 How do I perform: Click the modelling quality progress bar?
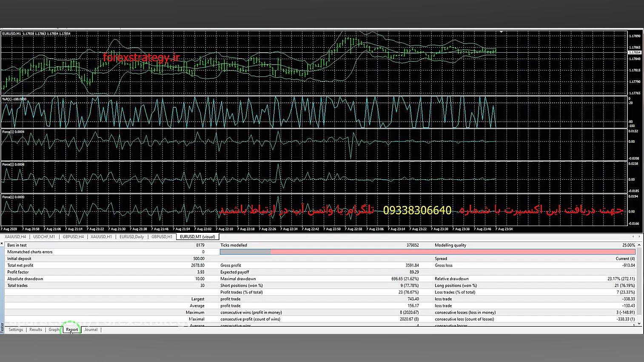(x=427, y=252)
